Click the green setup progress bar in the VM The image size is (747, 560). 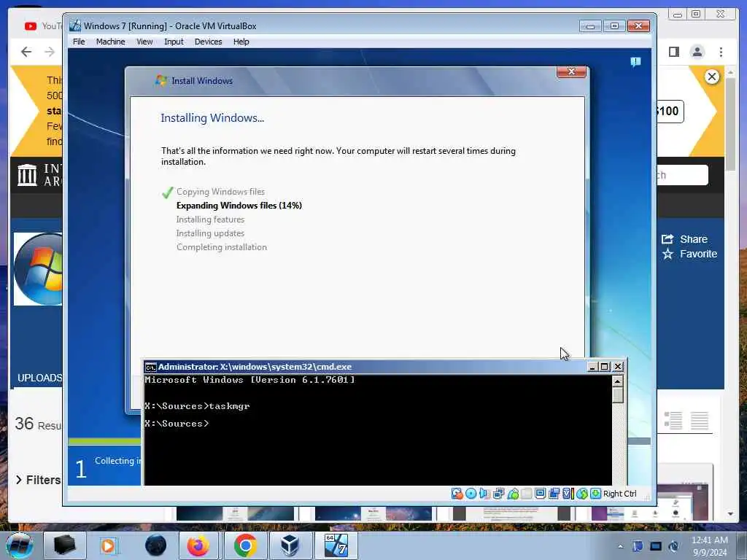point(105,441)
